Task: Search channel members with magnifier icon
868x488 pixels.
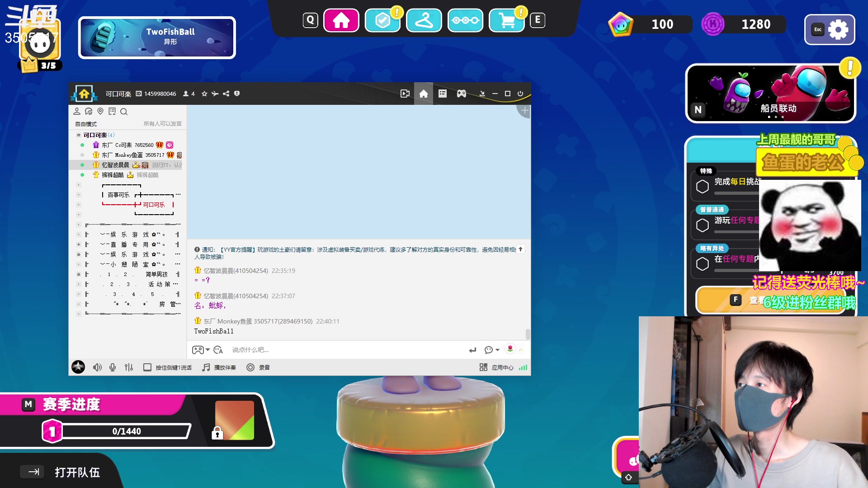Action: [x=124, y=112]
